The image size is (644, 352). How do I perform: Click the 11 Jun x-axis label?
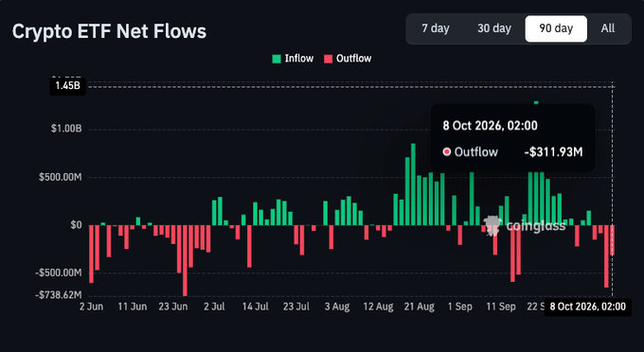coord(133,307)
